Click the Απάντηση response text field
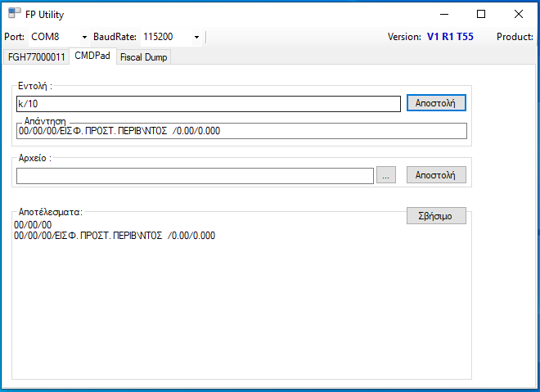Screen dimensions: 540x392 coord(241,131)
